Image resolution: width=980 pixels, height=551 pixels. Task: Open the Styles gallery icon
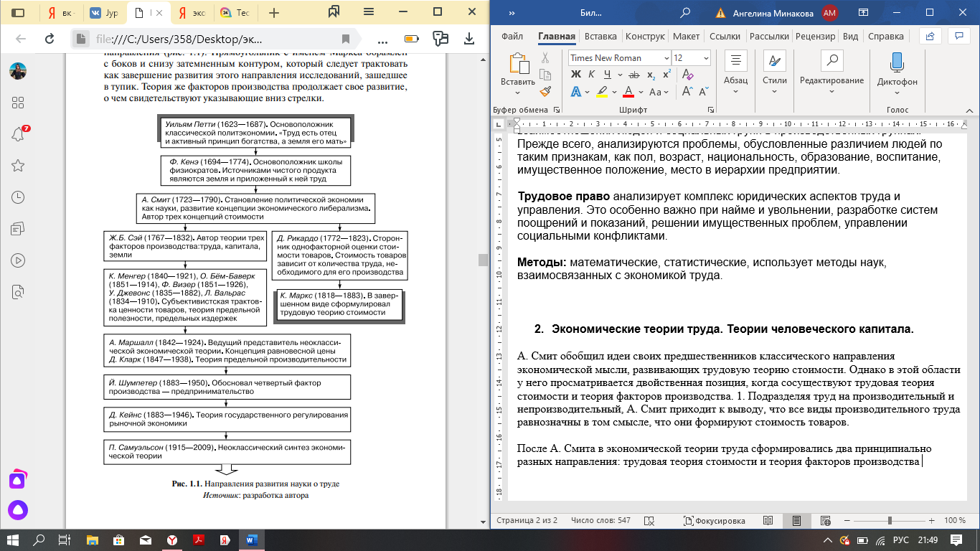click(774, 61)
